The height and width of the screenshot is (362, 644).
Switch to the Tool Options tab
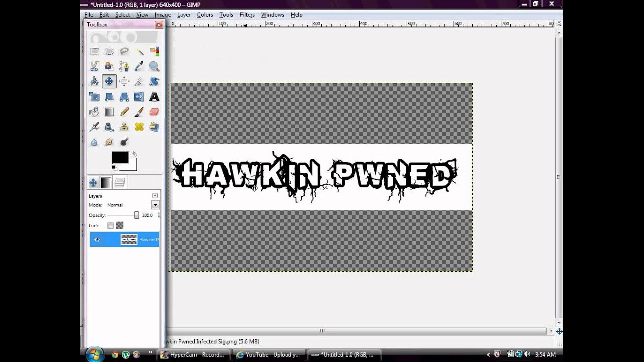pos(93,183)
